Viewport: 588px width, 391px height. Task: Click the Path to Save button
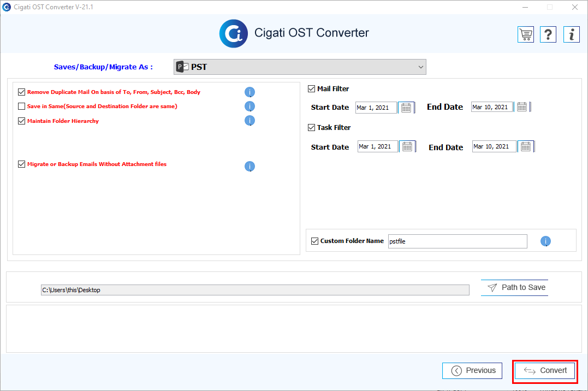[x=514, y=288]
